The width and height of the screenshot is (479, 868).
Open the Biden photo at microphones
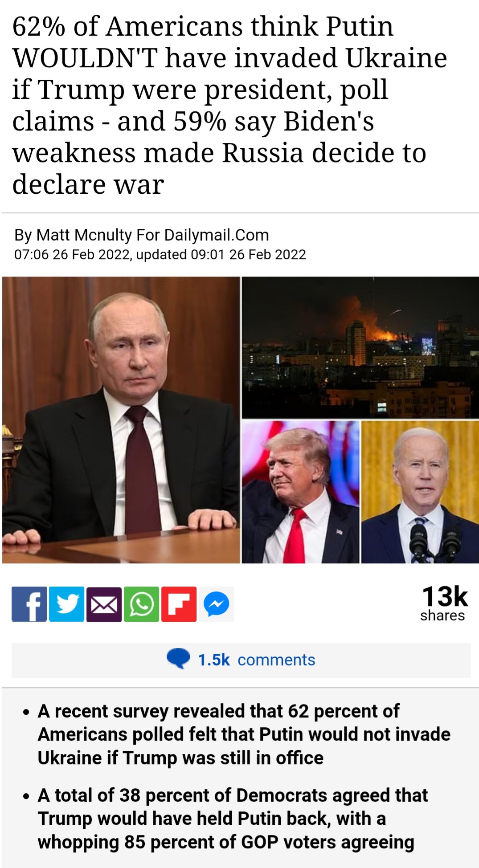click(420, 492)
